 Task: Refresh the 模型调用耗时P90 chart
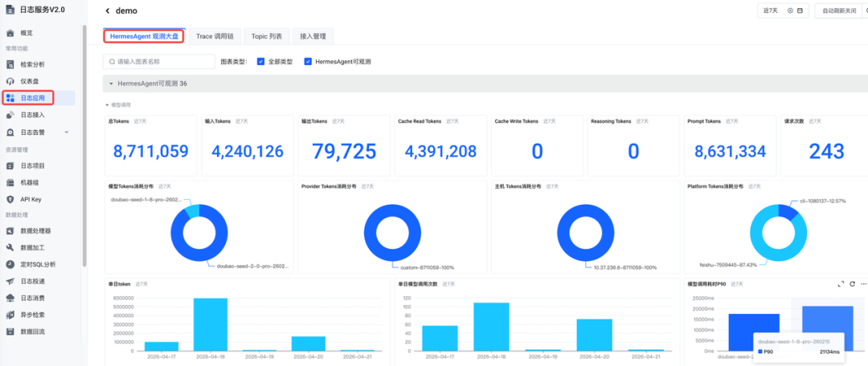[852, 284]
